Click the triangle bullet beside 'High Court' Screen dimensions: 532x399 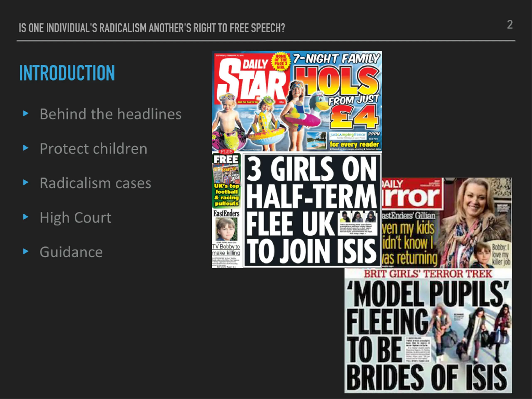click(26, 217)
